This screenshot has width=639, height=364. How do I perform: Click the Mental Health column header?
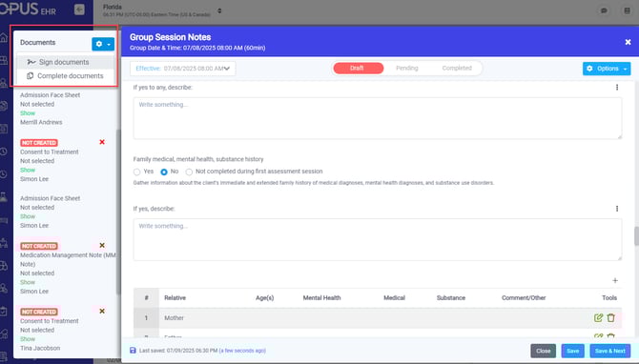pos(321,297)
